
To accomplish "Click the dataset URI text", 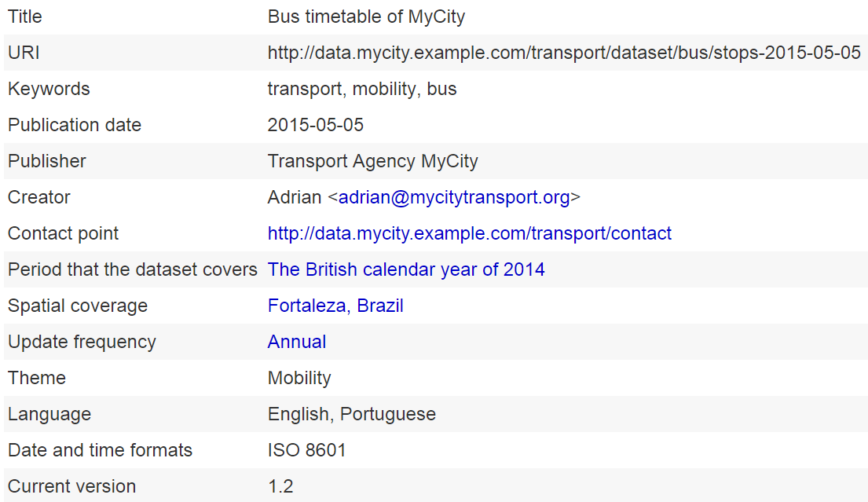I will point(564,53).
